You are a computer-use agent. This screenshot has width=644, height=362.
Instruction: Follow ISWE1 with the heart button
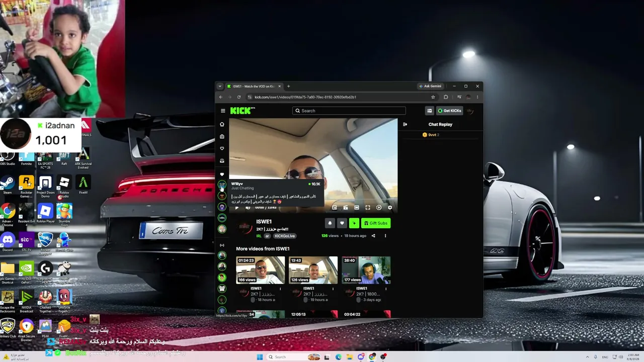pos(342,223)
